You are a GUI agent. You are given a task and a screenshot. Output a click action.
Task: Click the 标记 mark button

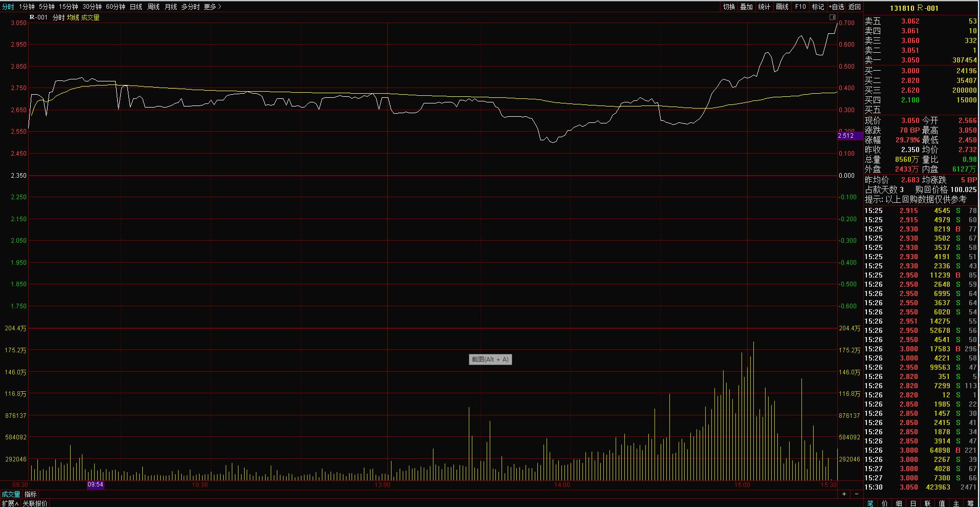click(818, 7)
